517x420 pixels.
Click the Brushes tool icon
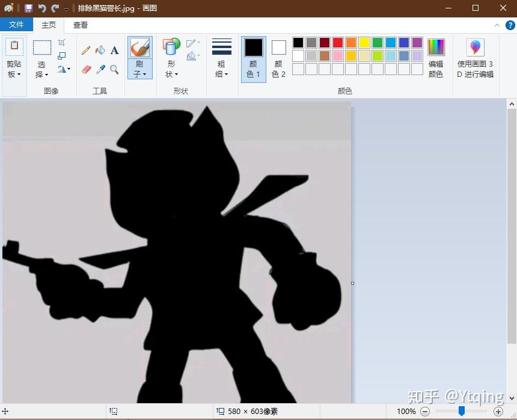(x=140, y=47)
